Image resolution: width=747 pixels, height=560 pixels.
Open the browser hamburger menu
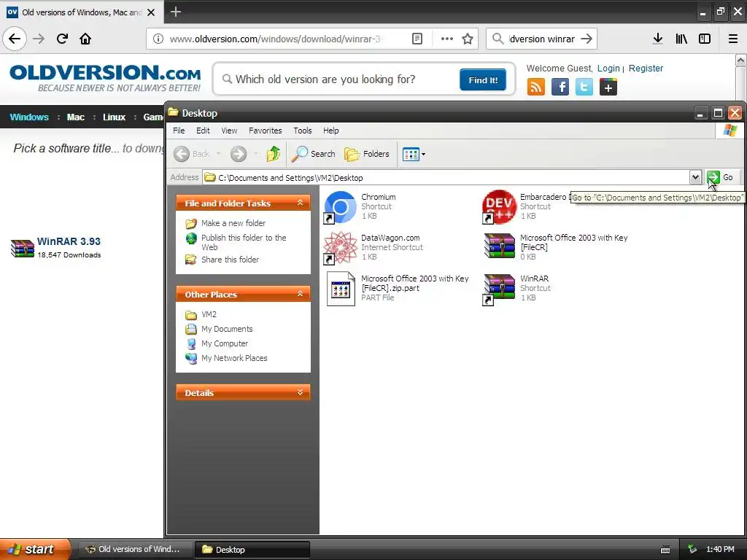point(732,39)
